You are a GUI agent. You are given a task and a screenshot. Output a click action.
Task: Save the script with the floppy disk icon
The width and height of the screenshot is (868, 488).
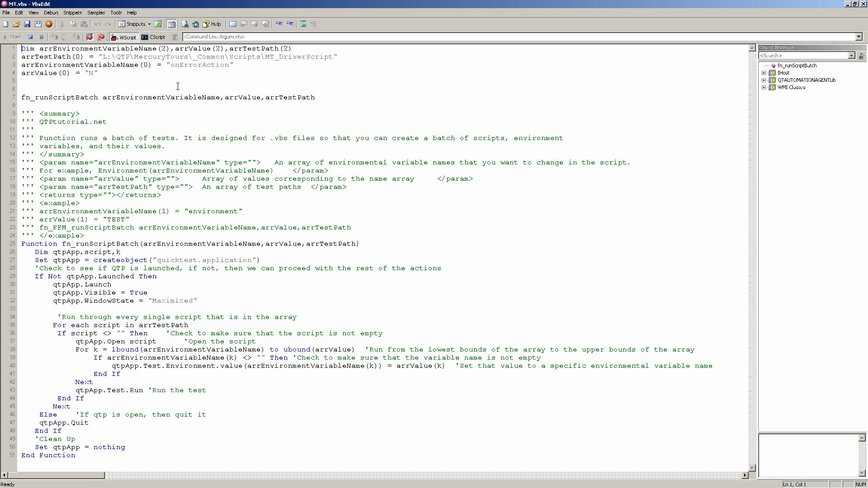(27, 24)
